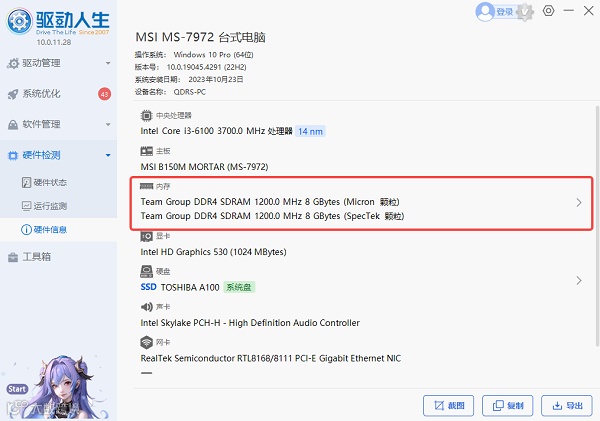Click the 系统盘 system disk tag

tap(239, 287)
